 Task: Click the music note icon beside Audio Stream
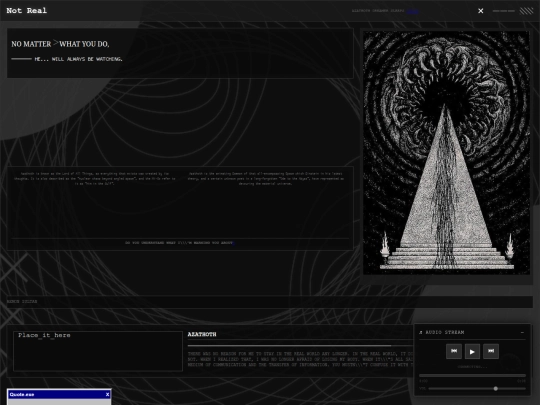(x=421, y=332)
